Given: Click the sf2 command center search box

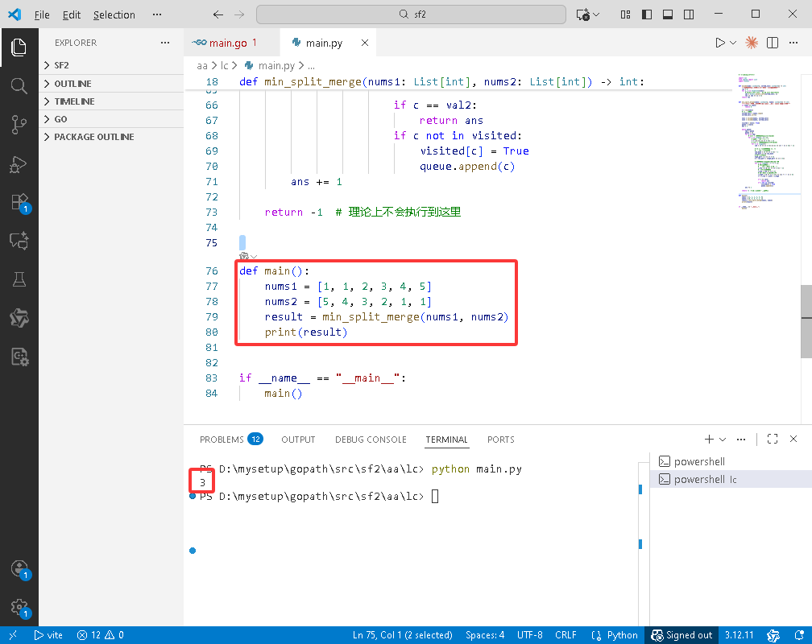Looking at the screenshot, I should 411,14.
